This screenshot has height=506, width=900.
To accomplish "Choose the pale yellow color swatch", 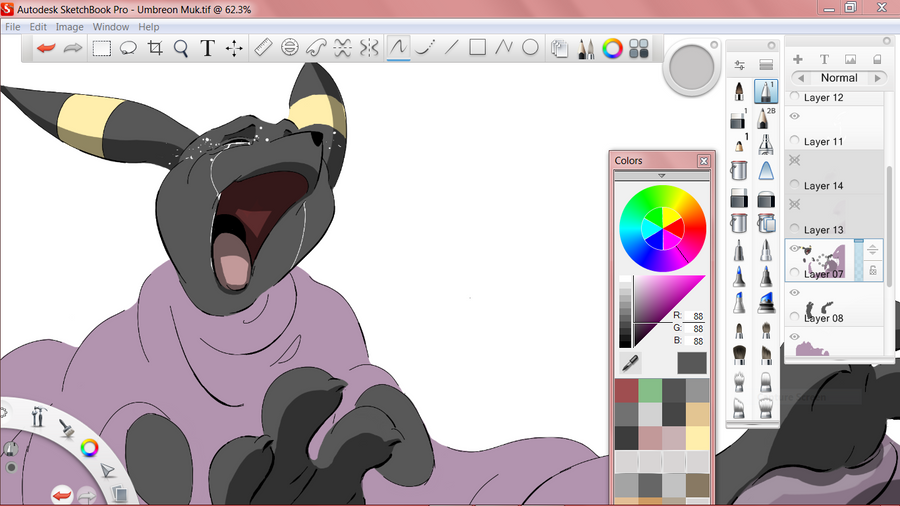I will [x=697, y=438].
